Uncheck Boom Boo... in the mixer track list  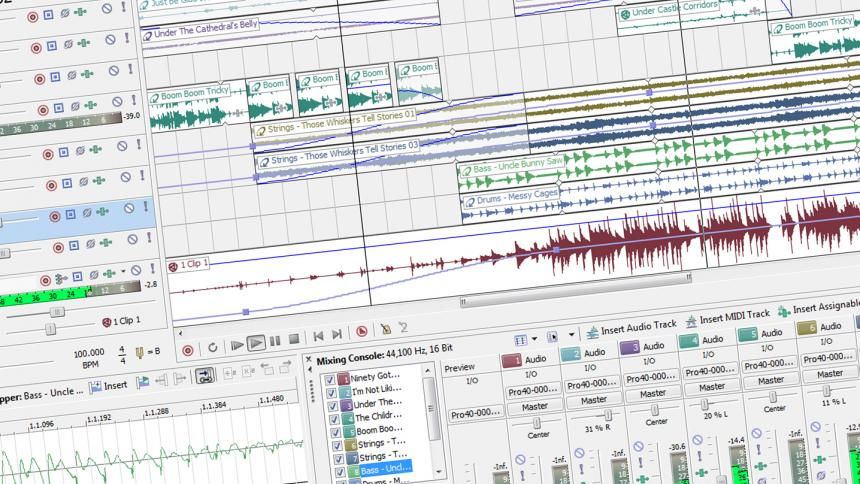click(337, 432)
